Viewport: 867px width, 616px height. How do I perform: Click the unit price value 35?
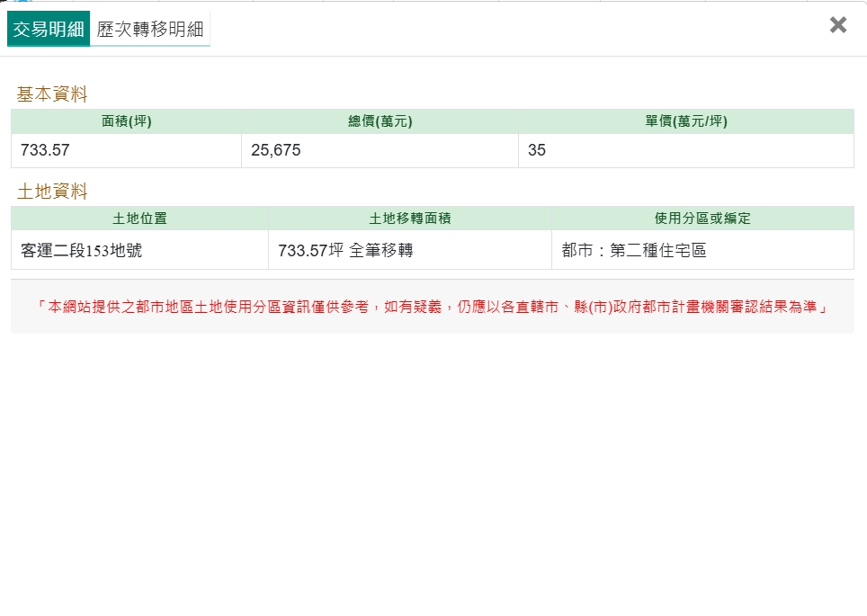[x=537, y=151]
